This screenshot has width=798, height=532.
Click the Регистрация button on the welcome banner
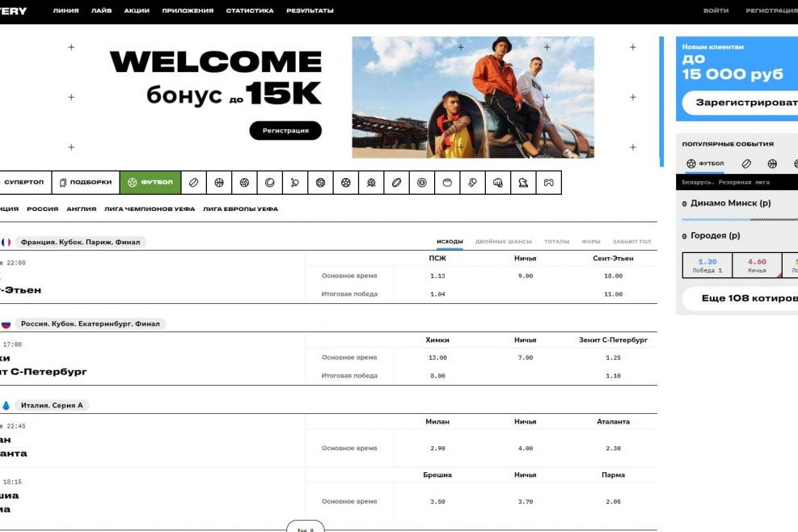pos(286,130)
